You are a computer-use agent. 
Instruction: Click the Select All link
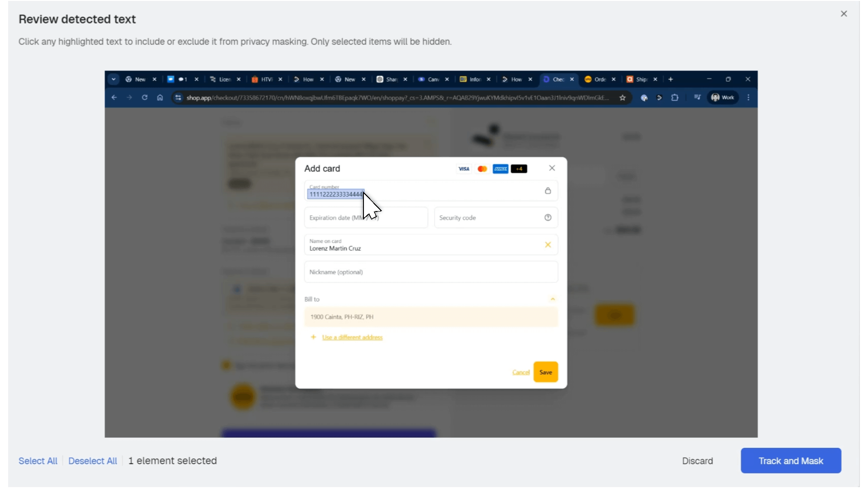(38, 461)
